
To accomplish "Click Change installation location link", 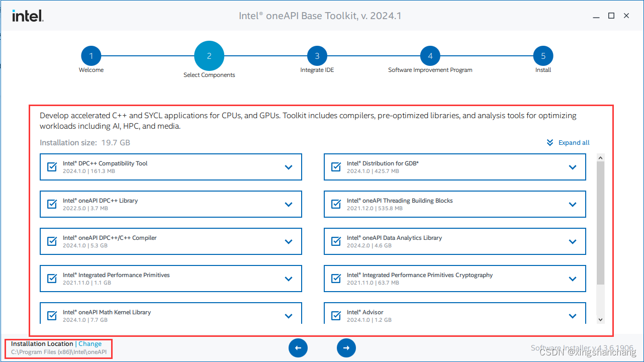I will [90, 344].
